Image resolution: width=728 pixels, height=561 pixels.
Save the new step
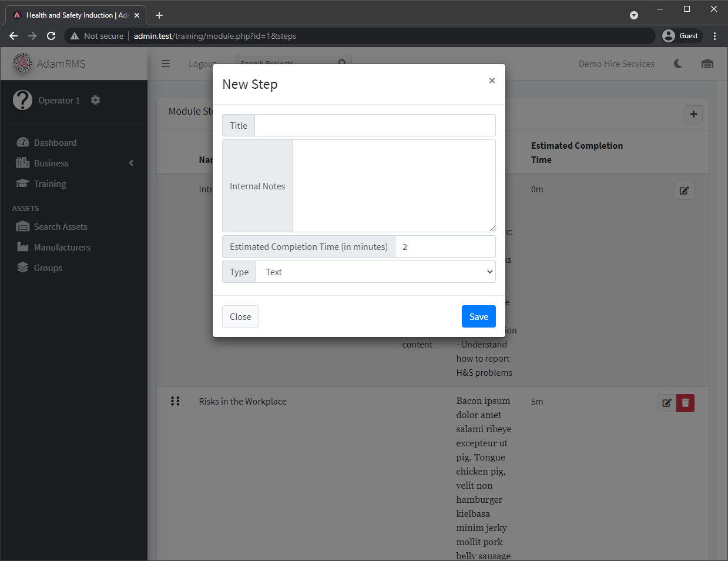click(x=478, y=316)
